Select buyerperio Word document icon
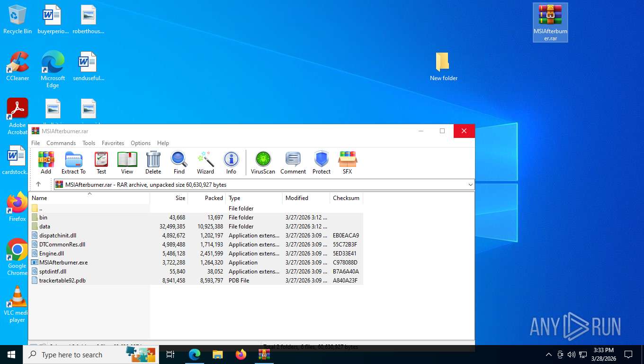This screenshot has height=364, width=644. 53,19
